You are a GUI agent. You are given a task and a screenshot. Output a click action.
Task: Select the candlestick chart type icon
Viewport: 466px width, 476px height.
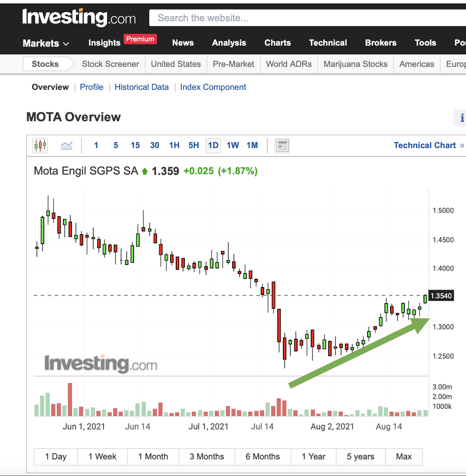[x=40, y=145]
